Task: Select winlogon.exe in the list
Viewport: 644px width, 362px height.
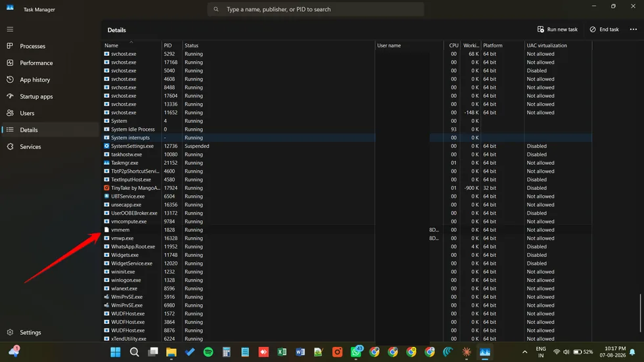Action: (x=347, y=280)
